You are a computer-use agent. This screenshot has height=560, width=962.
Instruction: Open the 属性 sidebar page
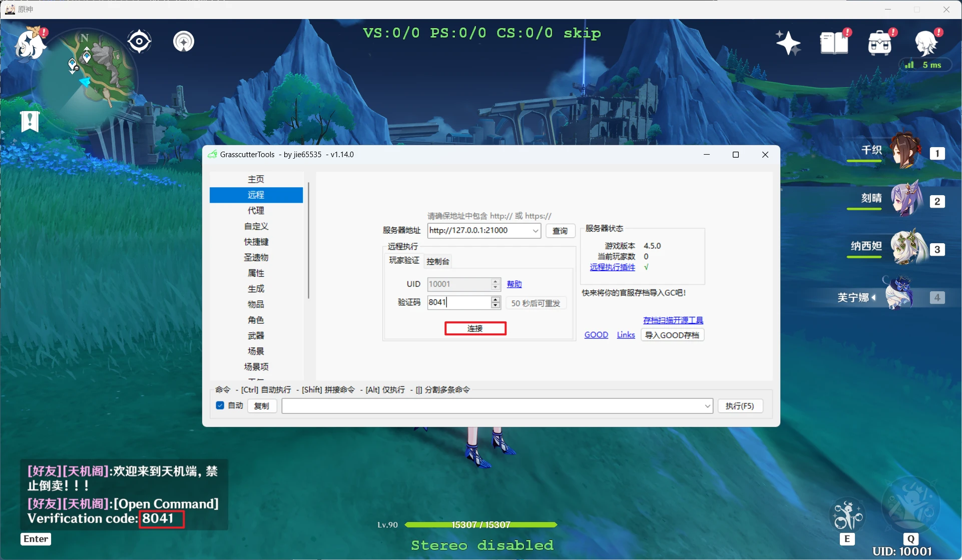point(256,273)
